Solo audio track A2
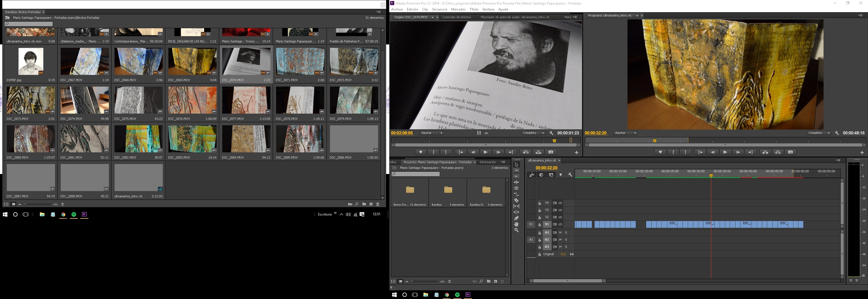This screenshot has width=868, height=299. click(566, 240)
